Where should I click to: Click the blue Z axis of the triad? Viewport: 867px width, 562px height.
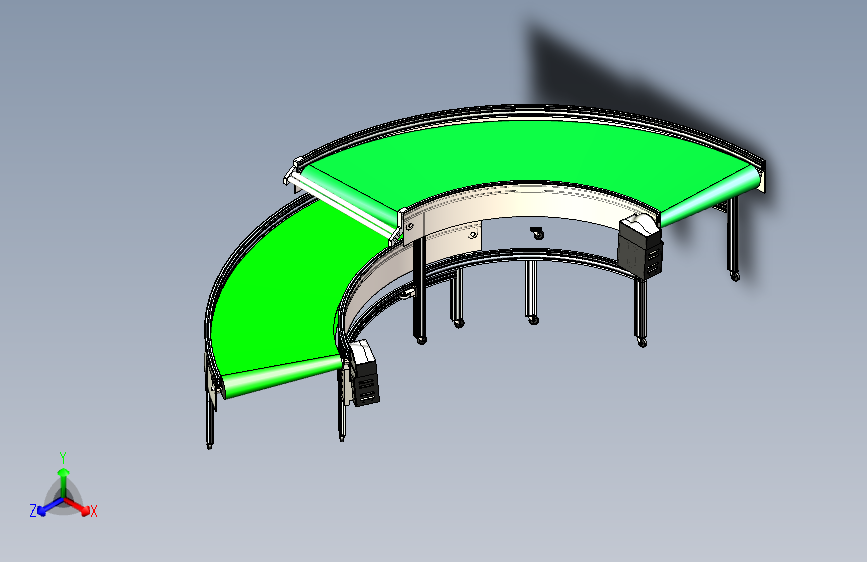(50, 506)
